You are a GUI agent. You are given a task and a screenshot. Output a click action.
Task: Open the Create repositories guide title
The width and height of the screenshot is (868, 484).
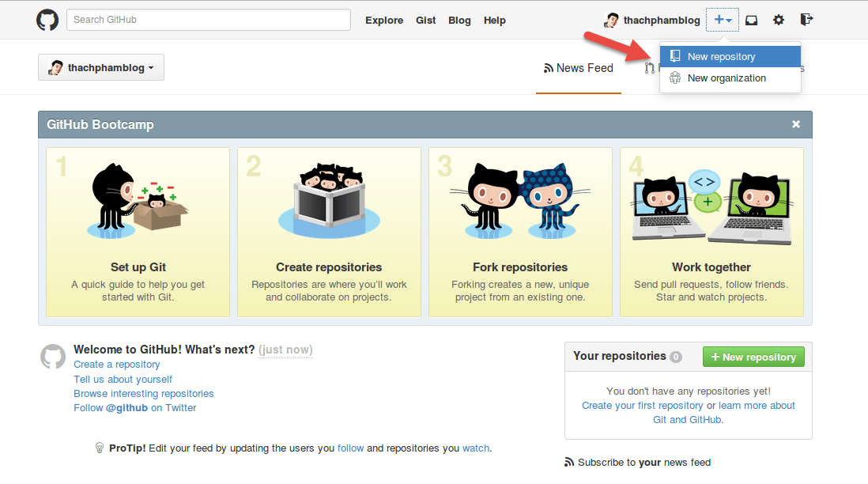click(329, 267)
